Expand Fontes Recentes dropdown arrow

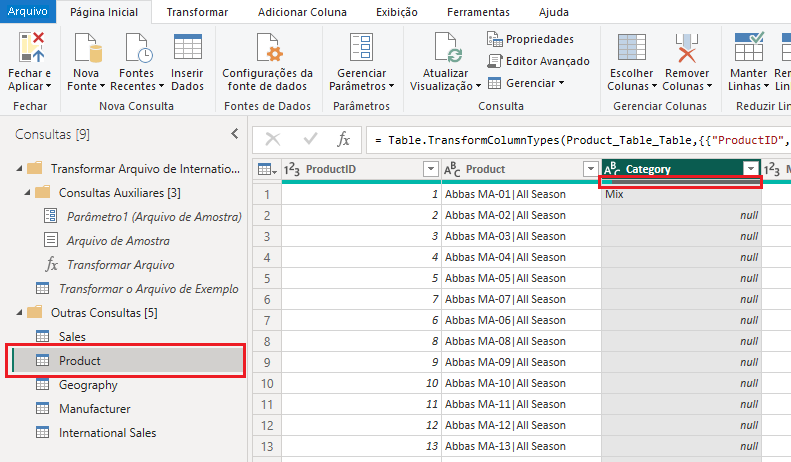pos(161,86)
